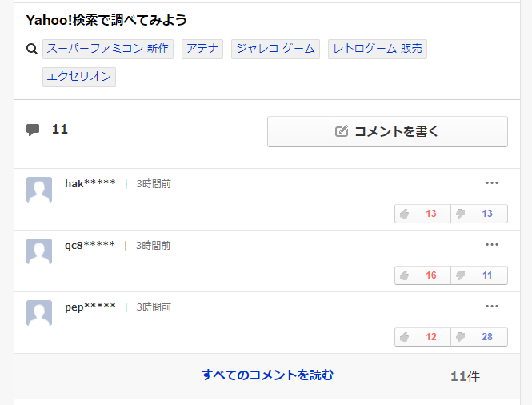
Task: Open more options for hak***** comment
Action: pos(492,183)
